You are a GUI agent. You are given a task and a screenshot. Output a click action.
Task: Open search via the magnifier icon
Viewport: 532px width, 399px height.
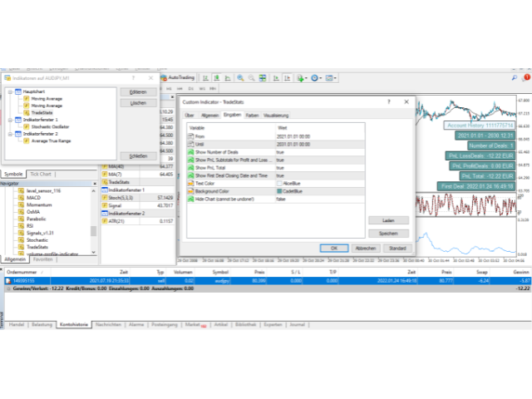pyautogui.click(x=515, y=77)
